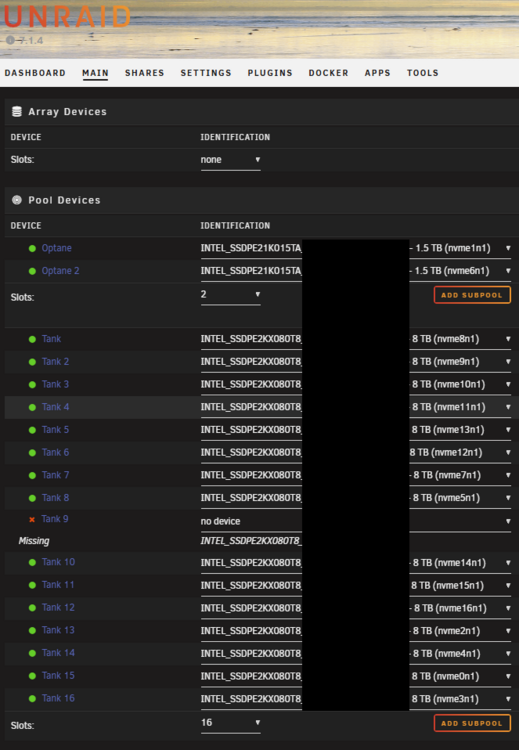The height and width of the screenshot is (750, 519).
Task: Open device dropdown for Tank 7 nvme7n1
Action: tap(356, 475)
